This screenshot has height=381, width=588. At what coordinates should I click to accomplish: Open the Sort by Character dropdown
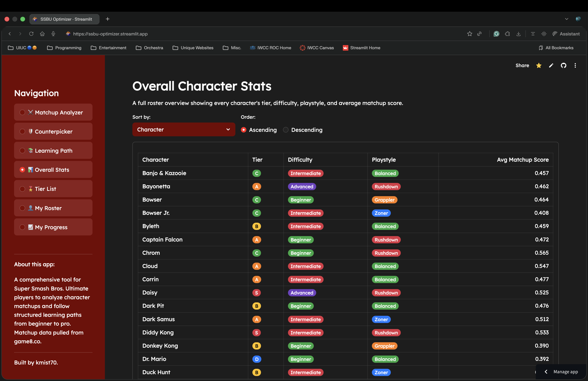184,130
